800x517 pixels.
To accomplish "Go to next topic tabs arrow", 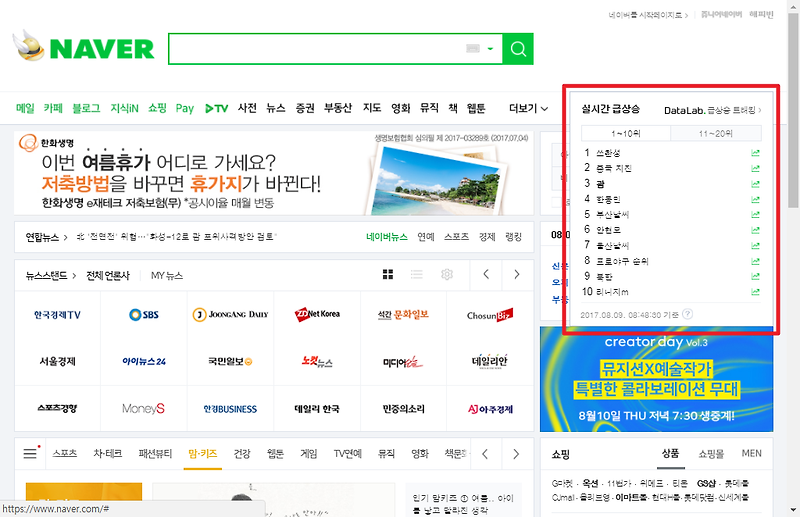I will click(x=516, y=454).
